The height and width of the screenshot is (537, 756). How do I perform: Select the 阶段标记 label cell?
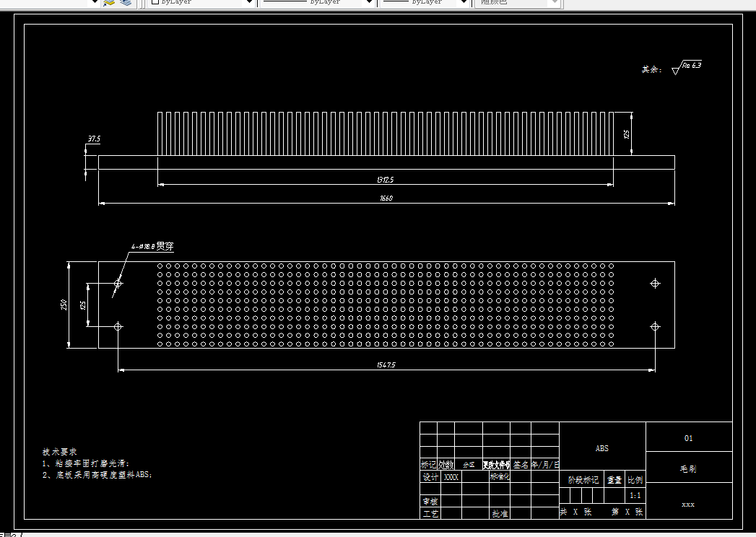583,480
